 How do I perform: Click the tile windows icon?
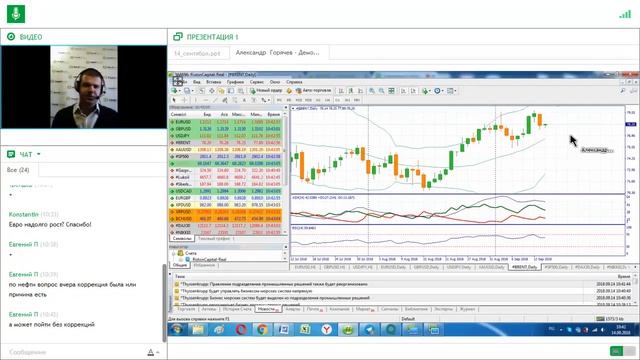click(x=391, y=91)
